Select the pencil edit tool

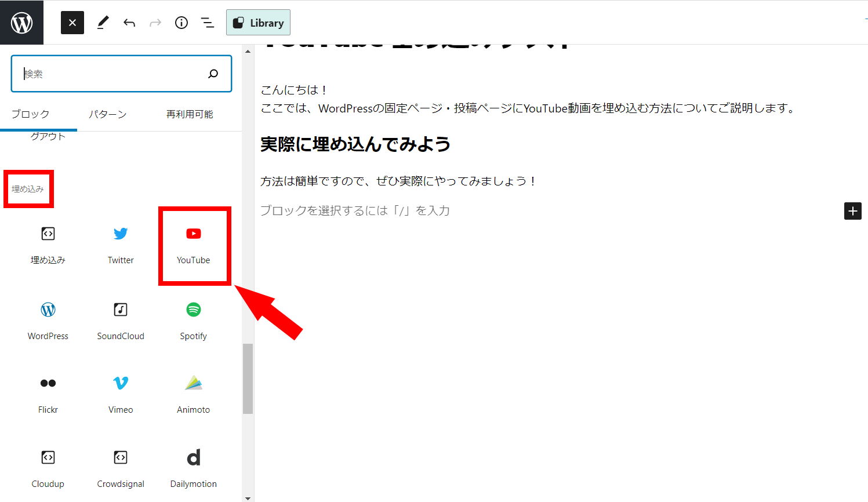coord(103,23)
